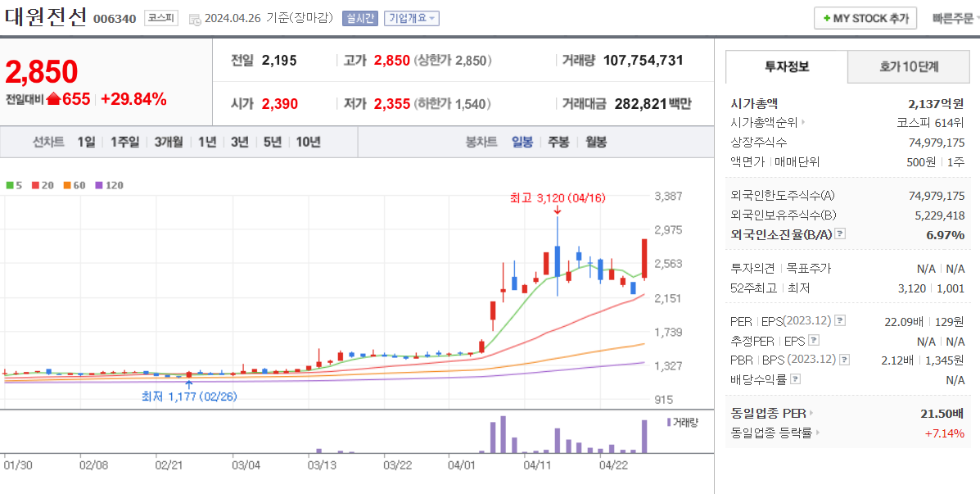980x494 pixels.
Task: Click the +7.14% industry change value
Action: [944, 433]
